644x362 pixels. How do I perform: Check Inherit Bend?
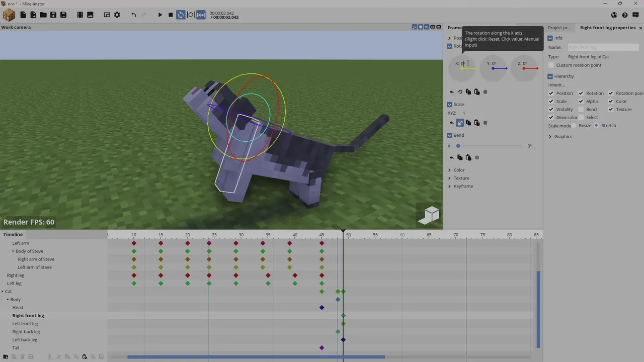pos(581,110)
